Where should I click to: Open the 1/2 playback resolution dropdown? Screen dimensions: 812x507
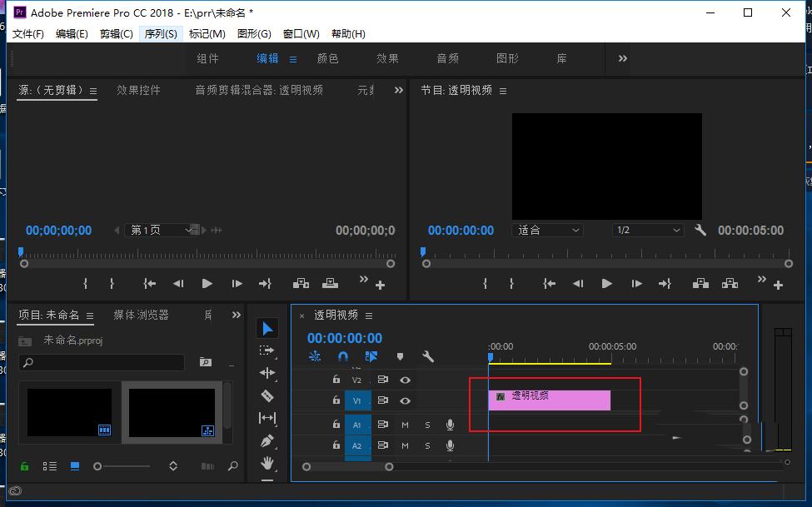click(647, 230)
